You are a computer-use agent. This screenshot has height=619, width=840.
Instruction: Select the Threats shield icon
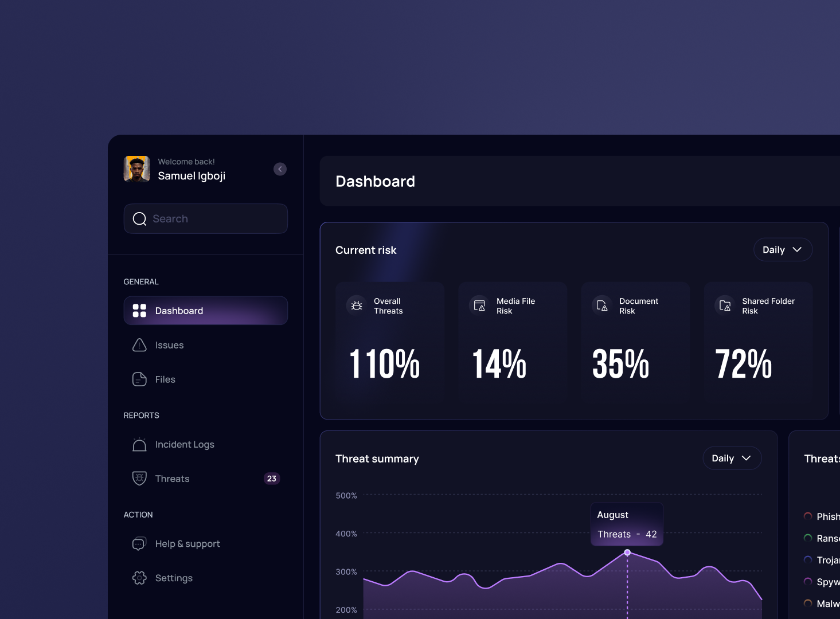point(139,478)
